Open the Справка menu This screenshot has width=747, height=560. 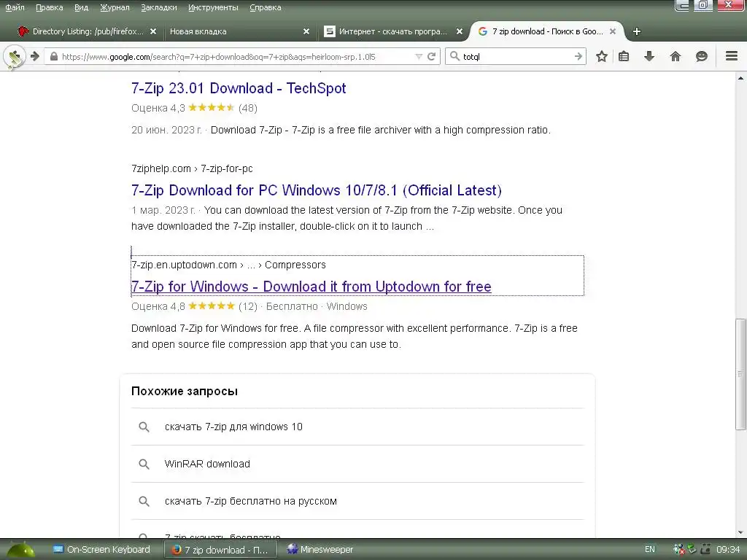click(266, 7)
